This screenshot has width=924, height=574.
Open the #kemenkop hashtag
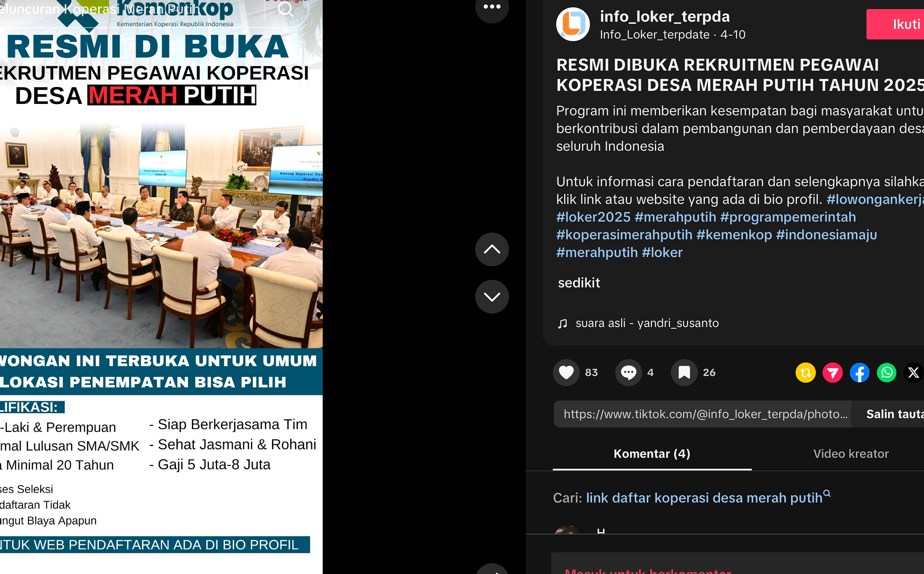coord(734,235)
